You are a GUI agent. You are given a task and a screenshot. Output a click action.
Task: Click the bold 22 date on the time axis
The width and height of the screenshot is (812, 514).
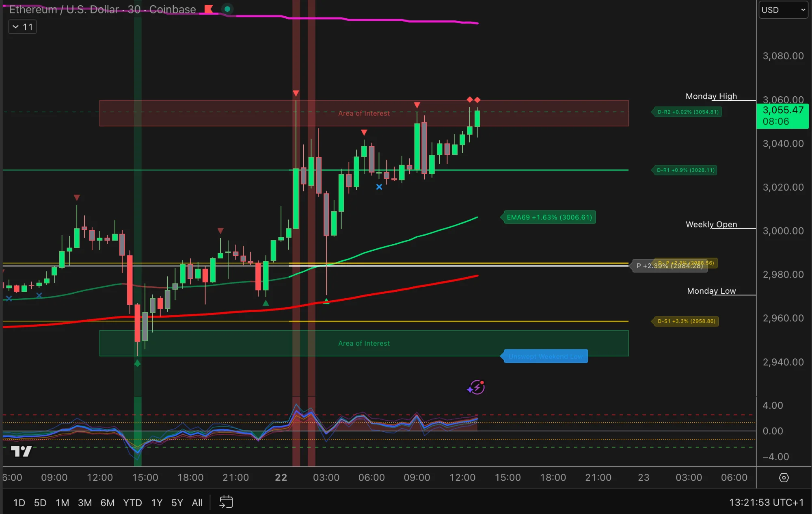pyautogui.click(x=281, y=478)
